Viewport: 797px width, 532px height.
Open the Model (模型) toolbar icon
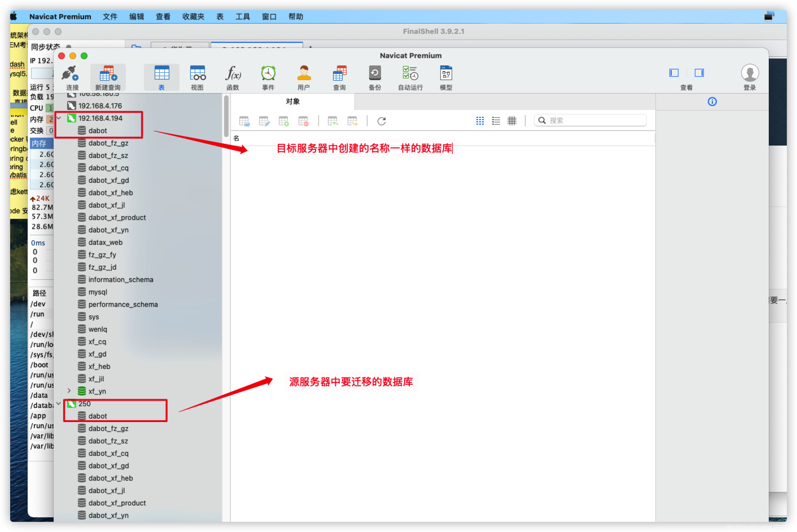tap(446, 78)
